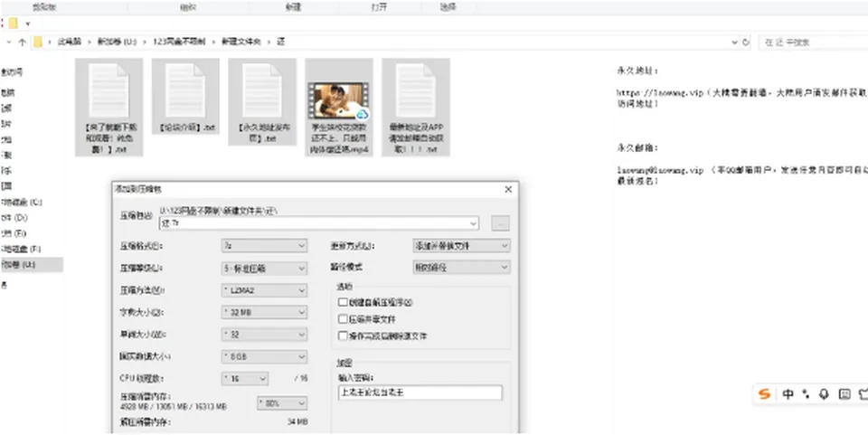The height and width of the screenshot is (435, 868).
Task: Click the folder icon in the quick access toolbar
Action: [x=14, y=24]
